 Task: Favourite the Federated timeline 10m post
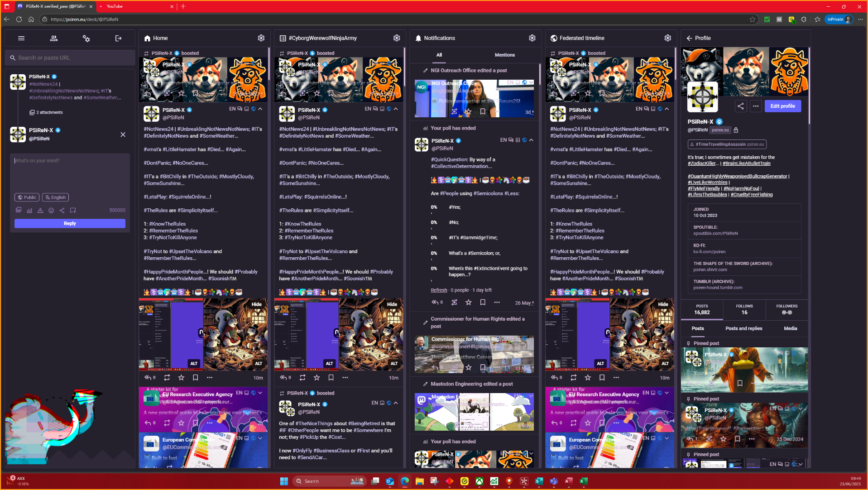click(x=588, y=377)
